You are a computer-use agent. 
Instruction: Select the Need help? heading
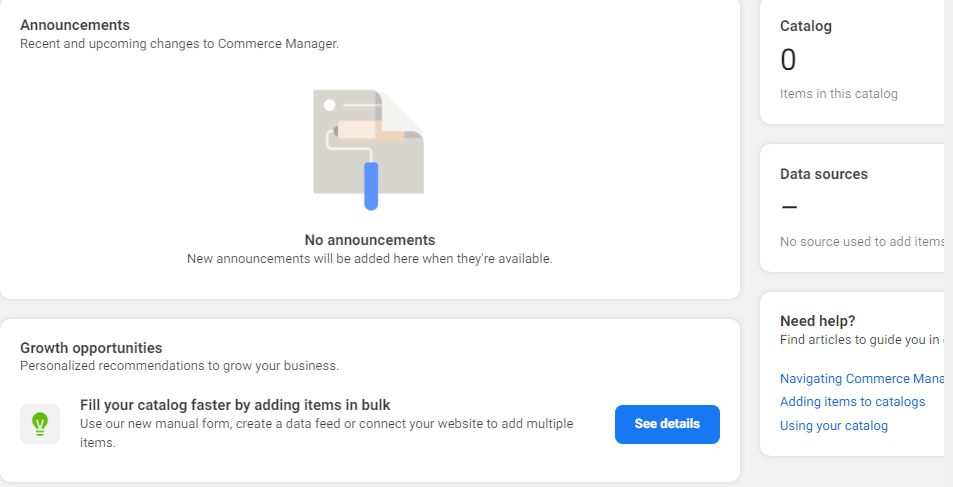pyautogui.click(x=817, y=321)
